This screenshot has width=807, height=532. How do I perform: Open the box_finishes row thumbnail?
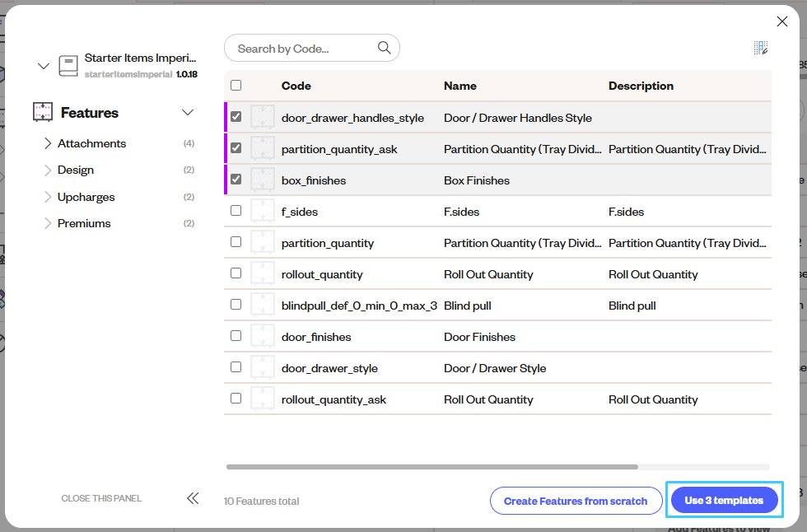263,180
